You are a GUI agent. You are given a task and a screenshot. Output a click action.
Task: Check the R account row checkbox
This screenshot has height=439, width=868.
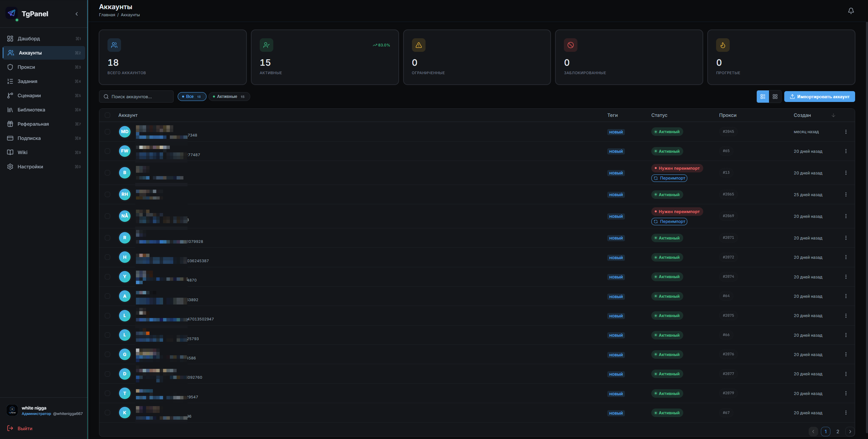click(107, 238)
